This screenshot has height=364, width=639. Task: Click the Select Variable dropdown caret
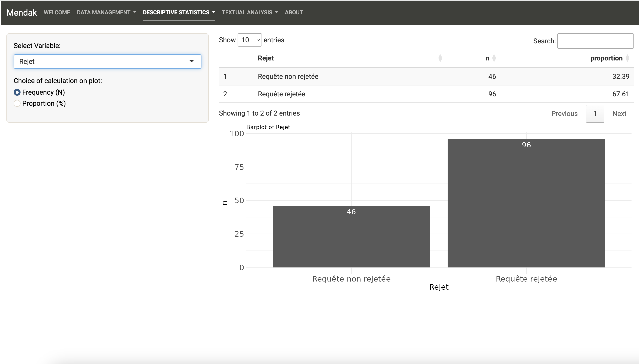pos(192,62)
